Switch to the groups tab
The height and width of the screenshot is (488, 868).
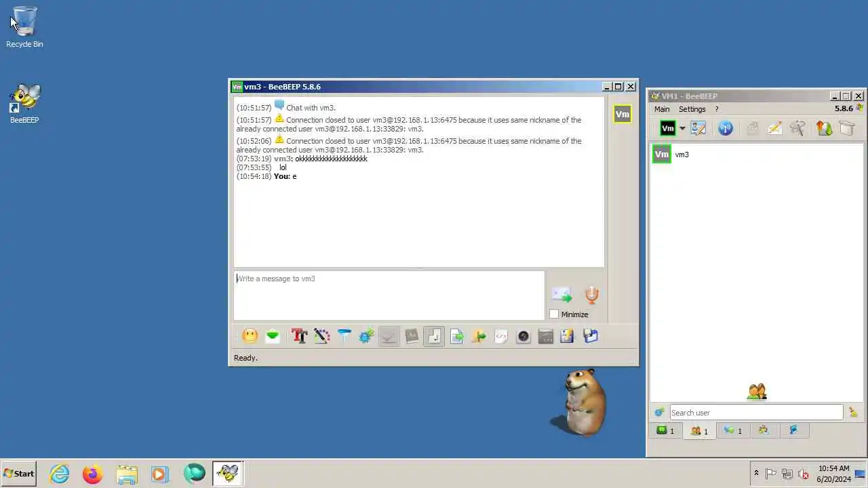764,430
